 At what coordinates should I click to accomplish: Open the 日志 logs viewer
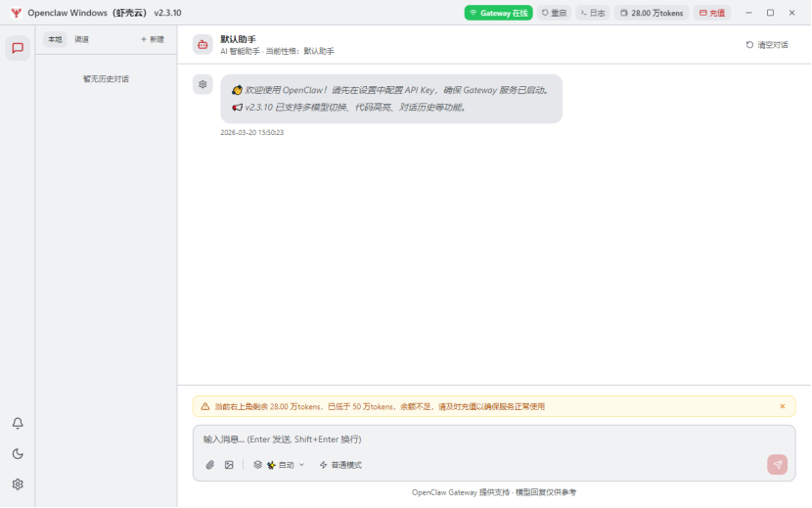click(593, 13)
